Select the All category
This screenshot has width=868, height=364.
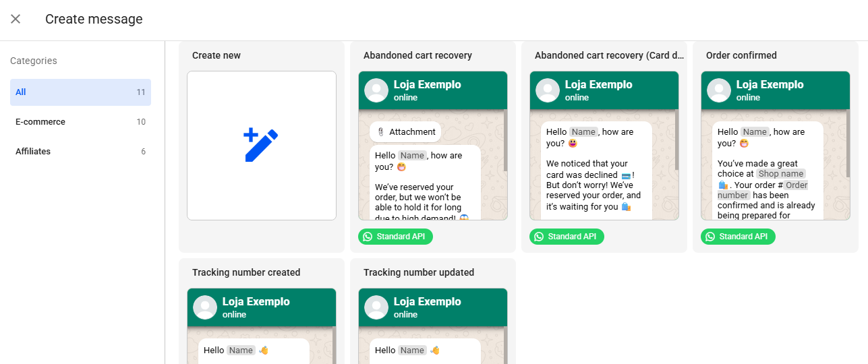pos(80,92)
